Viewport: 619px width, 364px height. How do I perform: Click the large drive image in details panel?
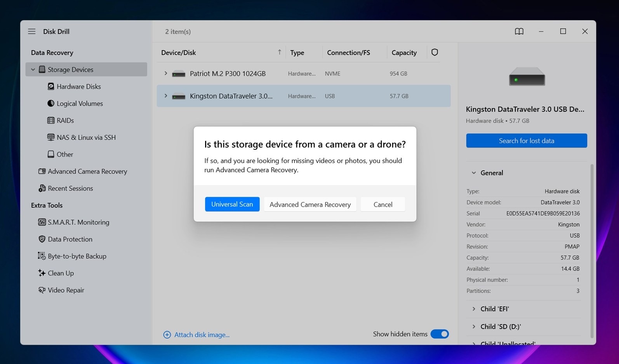click(527, 76)
